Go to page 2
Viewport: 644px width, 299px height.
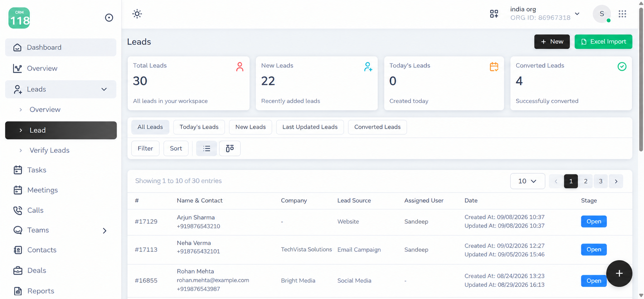point(586,181)
